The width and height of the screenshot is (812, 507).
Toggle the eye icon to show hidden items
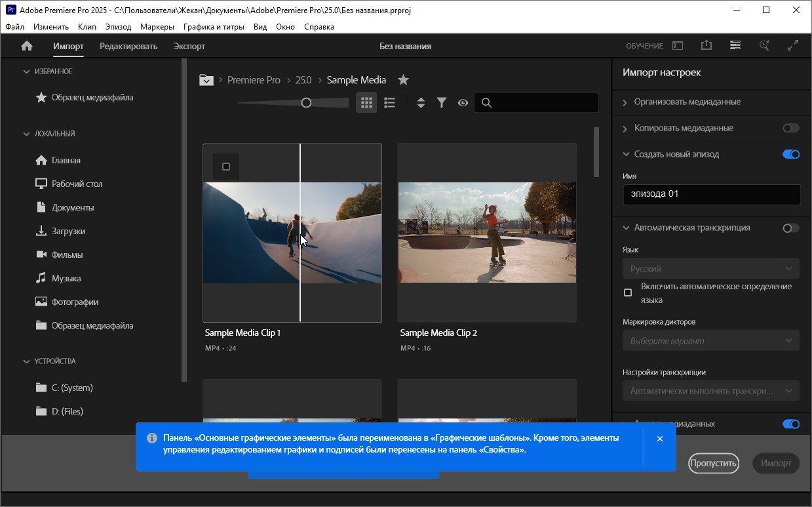463,102
